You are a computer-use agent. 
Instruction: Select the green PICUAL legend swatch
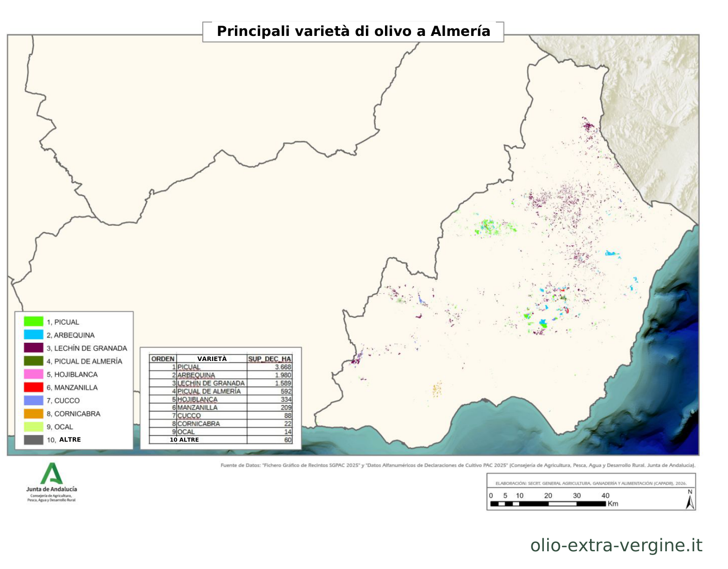coord(34,322)
